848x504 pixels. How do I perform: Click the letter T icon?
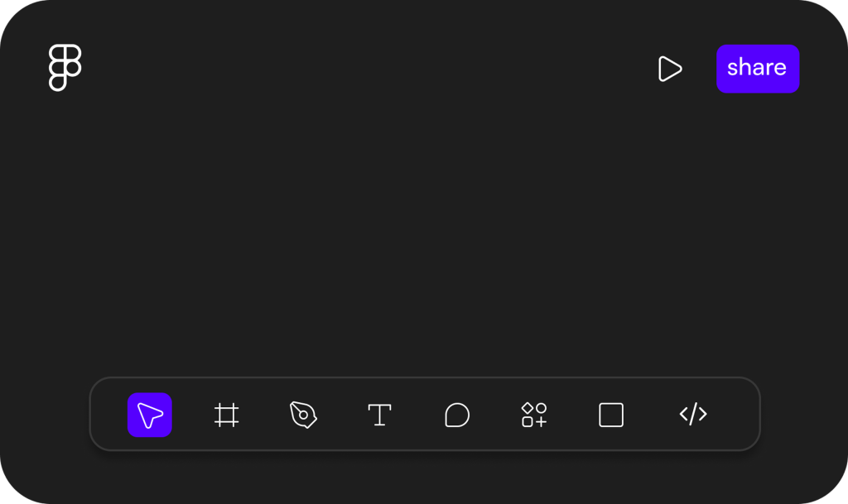[379, 415]
